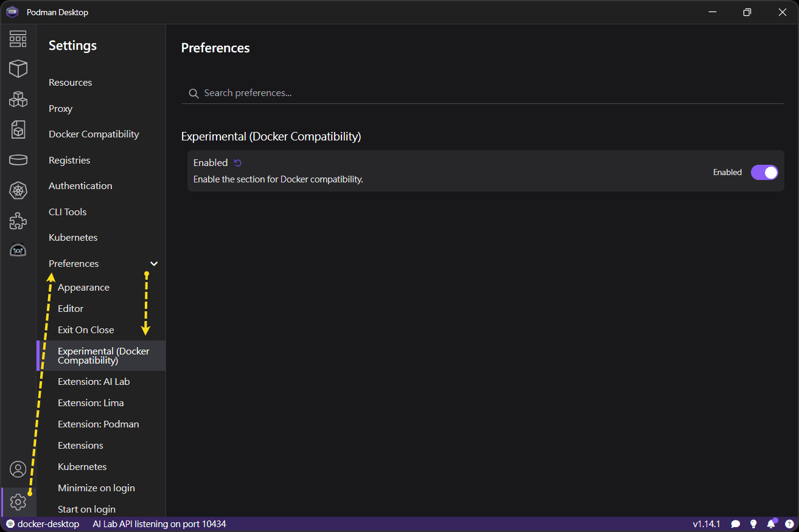799x532 pixels.
Task: Collapse the Preferences section chevron
Action: (154, 264)
